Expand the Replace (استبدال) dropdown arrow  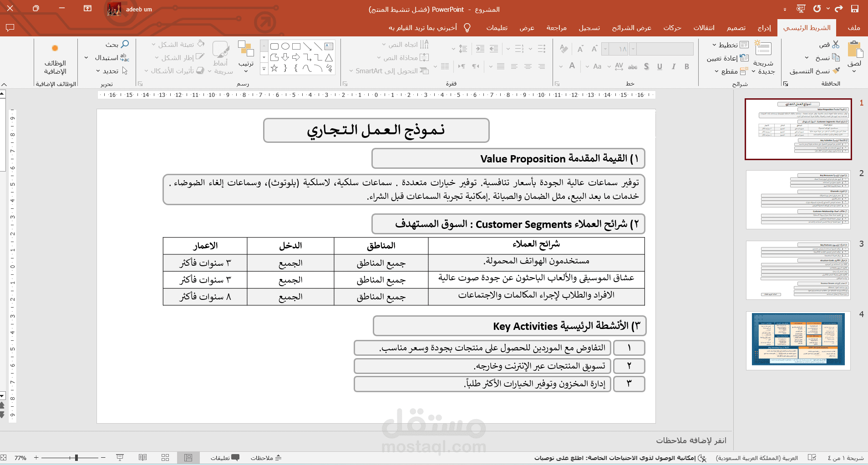pos(86,58)
